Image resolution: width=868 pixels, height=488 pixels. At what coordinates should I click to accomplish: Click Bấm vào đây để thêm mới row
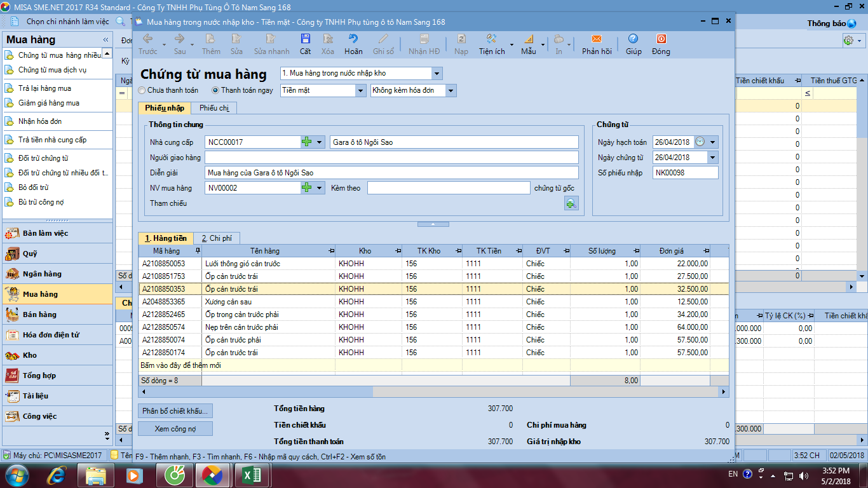433,365
